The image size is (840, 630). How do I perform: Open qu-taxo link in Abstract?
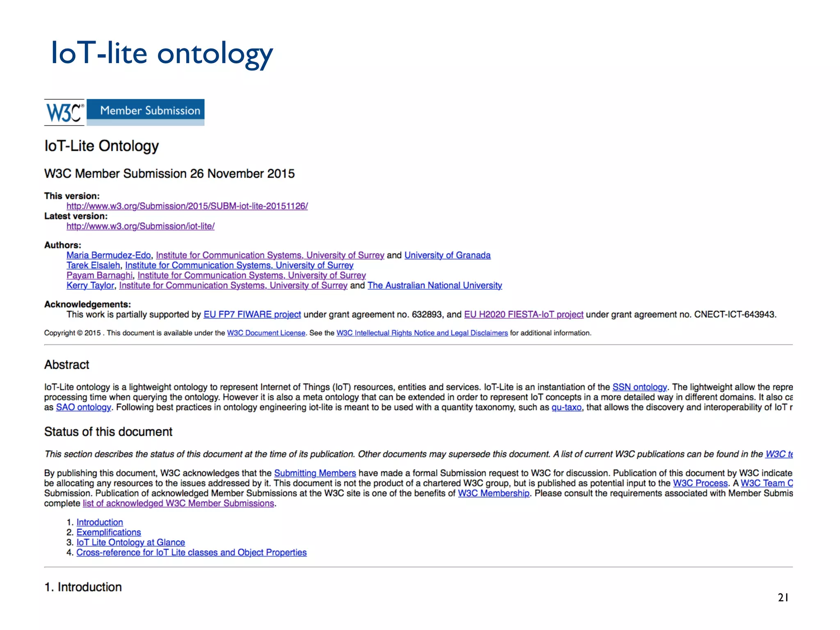click(566, 407)
